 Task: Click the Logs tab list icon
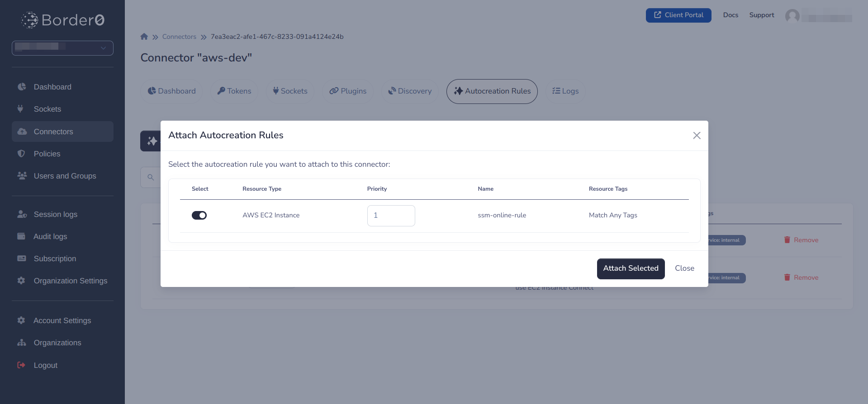(556, 91)
